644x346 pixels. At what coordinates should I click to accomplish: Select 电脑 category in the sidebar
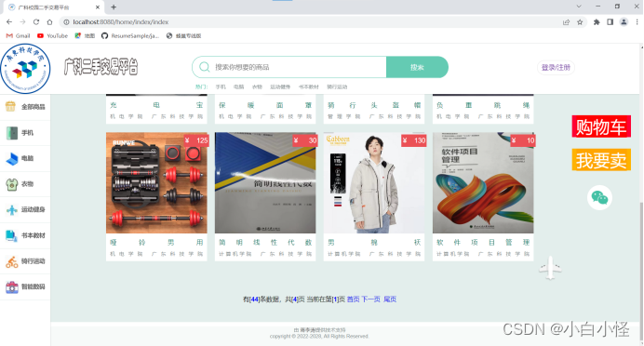[27, 158]
